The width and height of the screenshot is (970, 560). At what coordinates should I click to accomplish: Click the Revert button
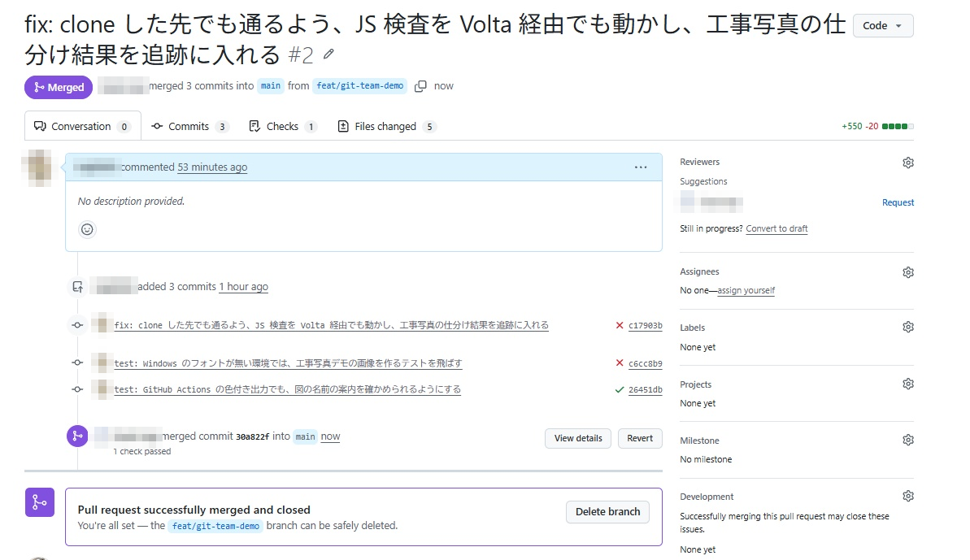pos(640,438)
